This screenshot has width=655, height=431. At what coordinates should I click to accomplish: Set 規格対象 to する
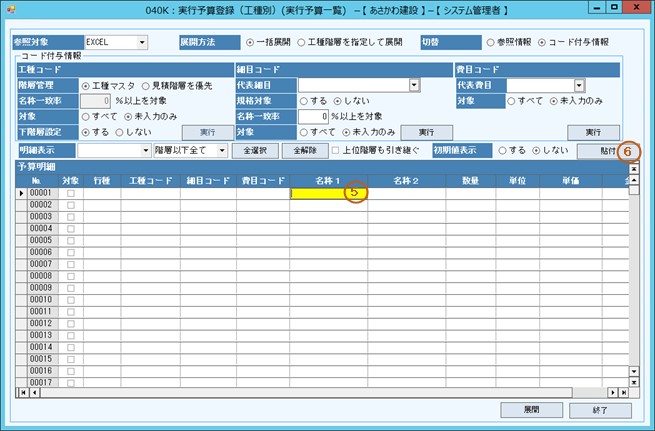[305, 101]
